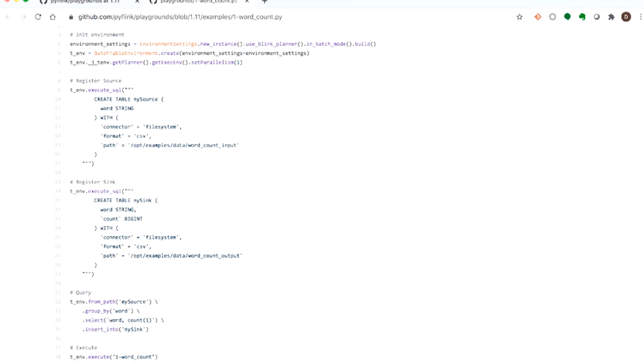This screenshot has height=361, width=644.
Task: Click the '# Query' comment
Action: (80, 293)
